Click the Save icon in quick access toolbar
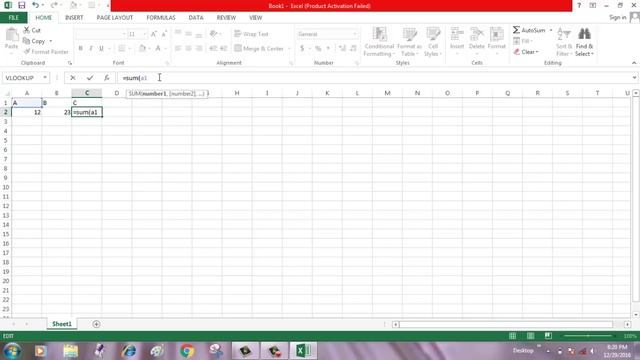Image resolution: width=640 pixels, height=360 pixels. 22,5
